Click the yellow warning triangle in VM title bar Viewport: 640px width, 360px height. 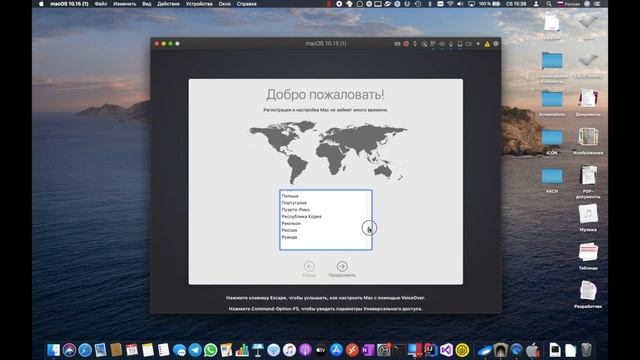click(x=487, y=44)
